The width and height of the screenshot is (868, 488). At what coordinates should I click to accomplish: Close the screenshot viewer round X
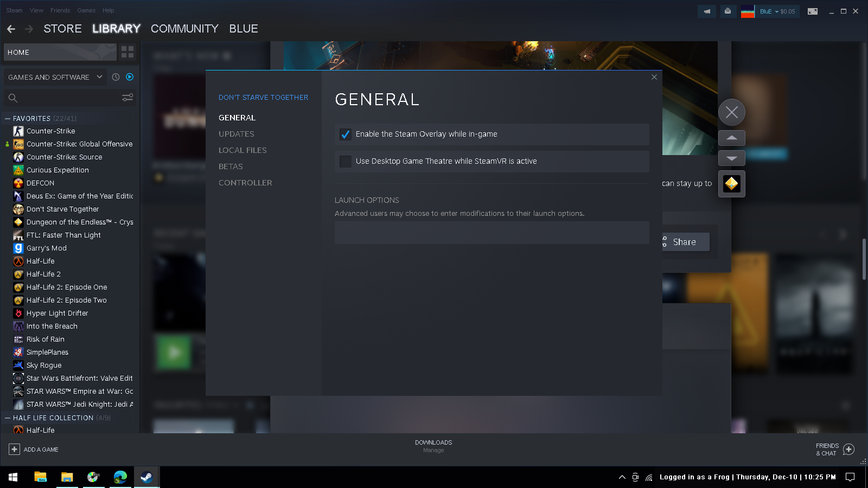(x=732, y=113)
